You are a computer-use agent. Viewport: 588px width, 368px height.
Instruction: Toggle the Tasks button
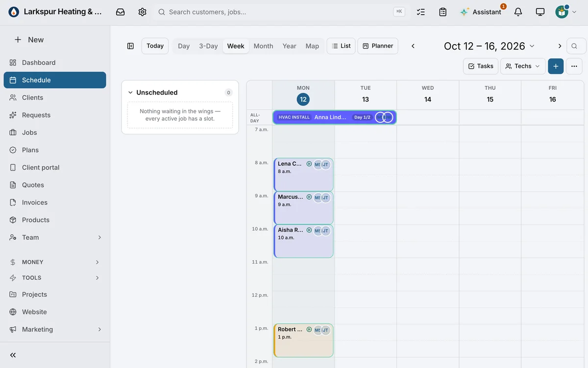pos(481,66)
